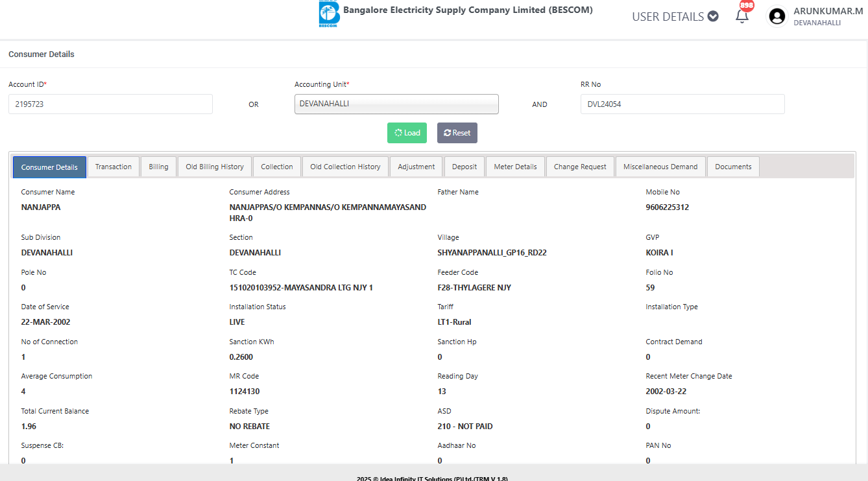Viewport: 868px width, 481px height.
Task: Focus the Account ID input field
Action: coord(110,104)
